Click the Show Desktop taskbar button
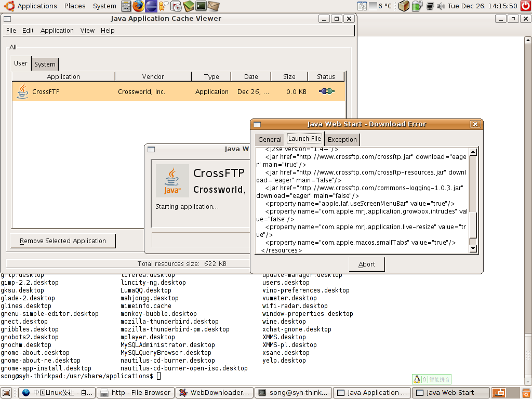 [6, 393]
